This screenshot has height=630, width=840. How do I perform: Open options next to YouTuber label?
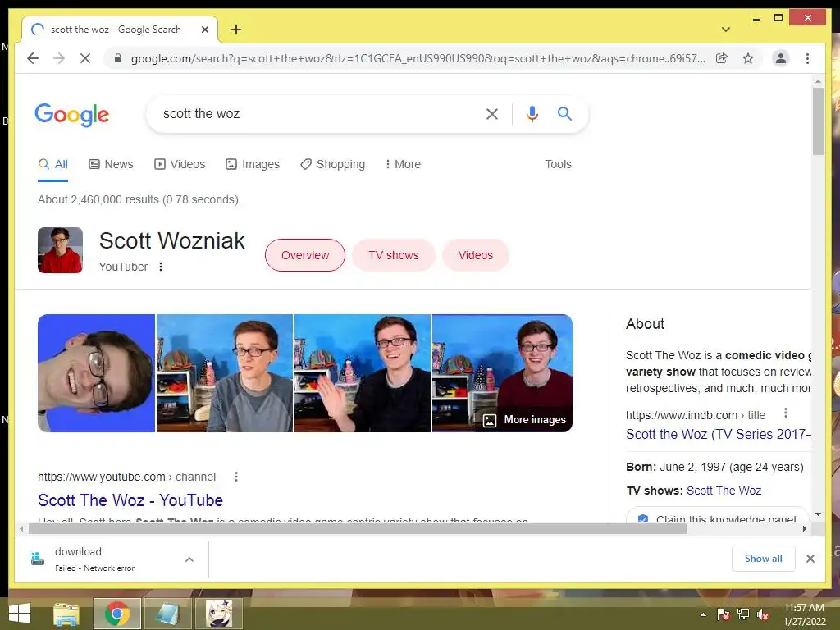[x=161, y=267]
